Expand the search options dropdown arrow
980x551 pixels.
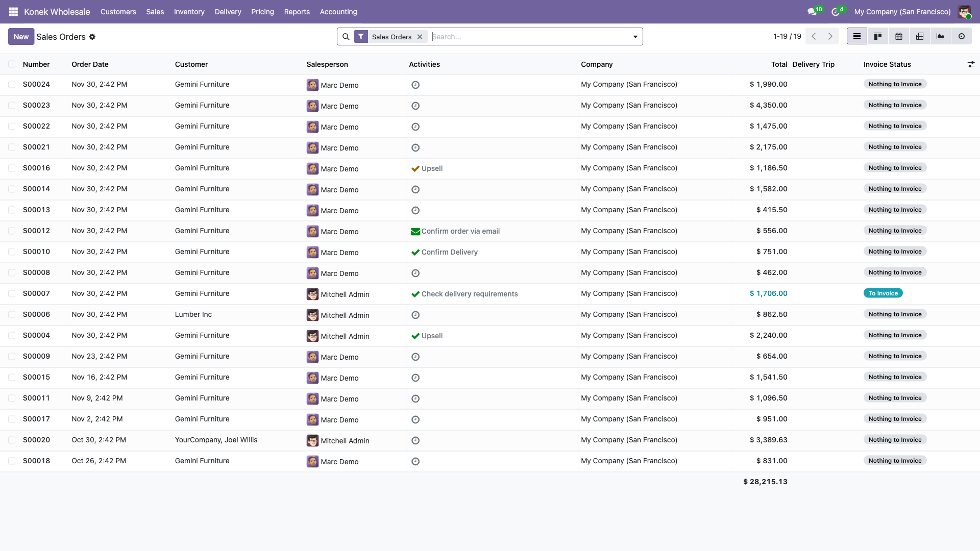click(x=635, y=37)
